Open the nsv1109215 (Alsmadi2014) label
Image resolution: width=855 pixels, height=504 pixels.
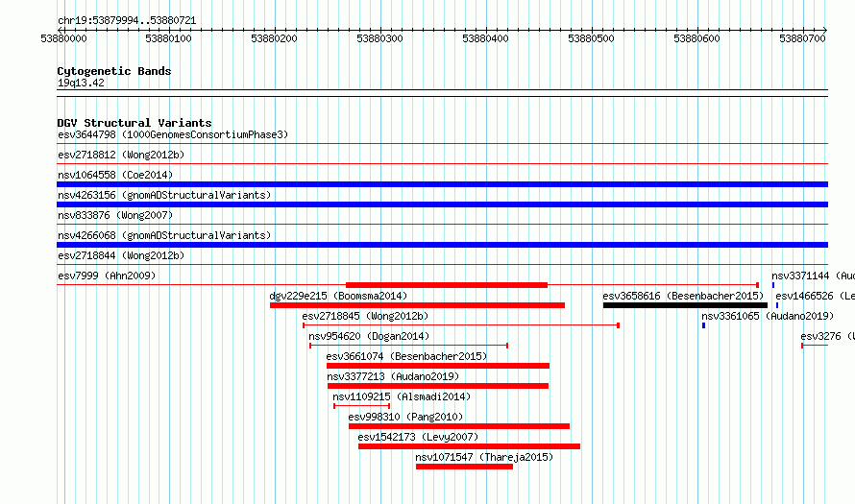pos(402,396)
